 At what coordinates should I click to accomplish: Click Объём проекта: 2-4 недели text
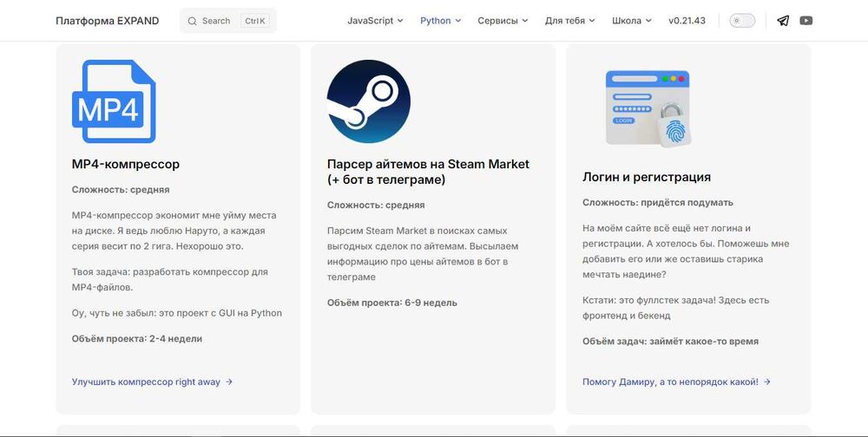tap(137, 338)
